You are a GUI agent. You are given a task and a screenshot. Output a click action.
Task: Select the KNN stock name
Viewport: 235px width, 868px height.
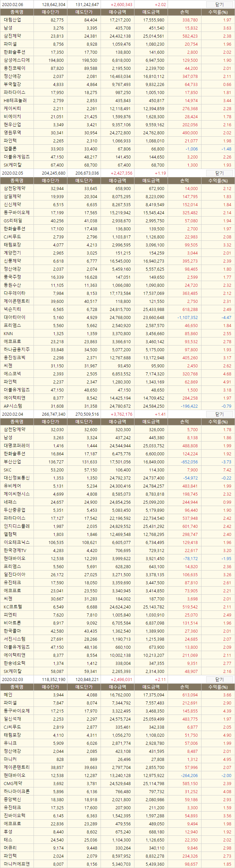[8, 333]
